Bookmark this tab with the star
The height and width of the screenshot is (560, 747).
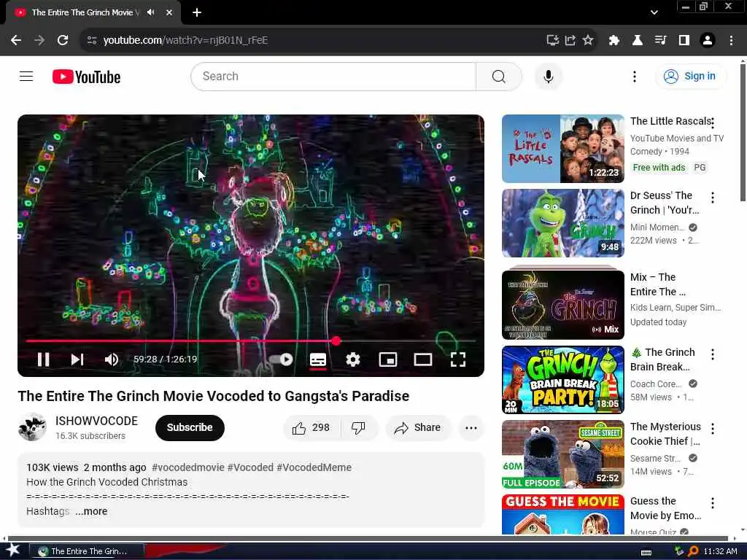click(x=588, y=41)
